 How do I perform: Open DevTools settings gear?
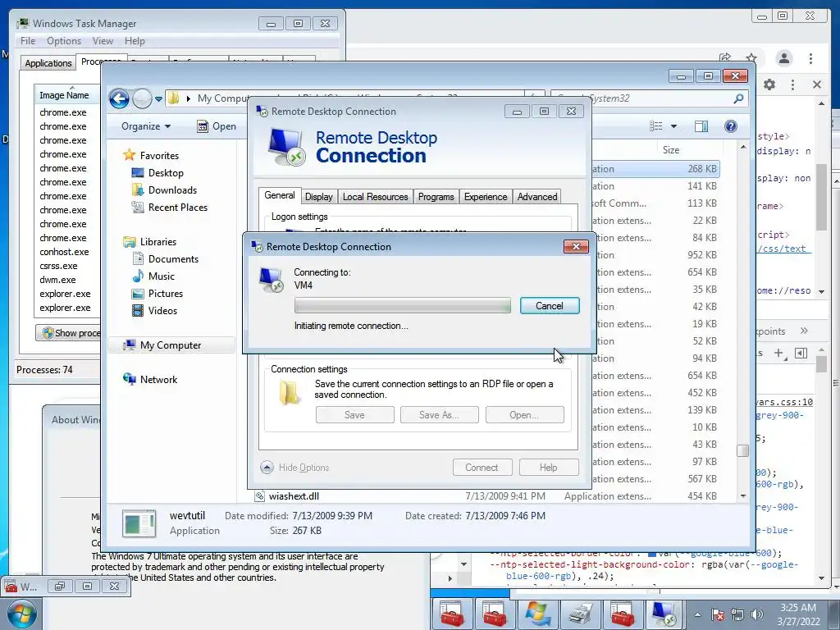tap(769, 84)
